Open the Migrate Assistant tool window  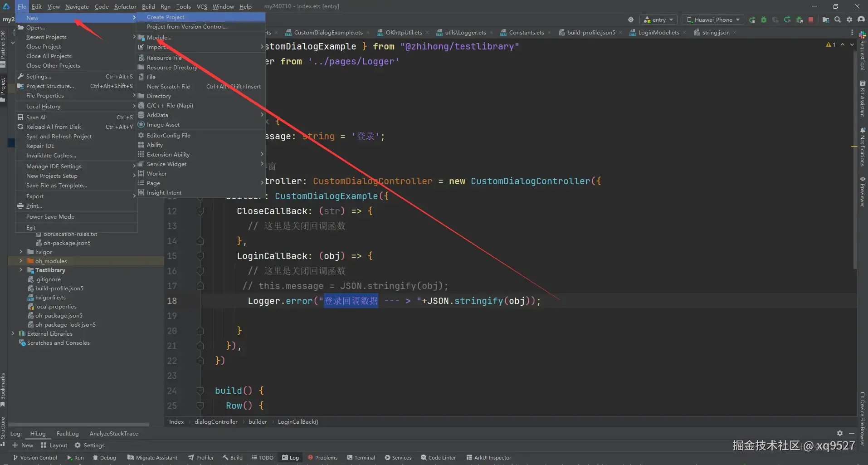(x=152, y=458)
